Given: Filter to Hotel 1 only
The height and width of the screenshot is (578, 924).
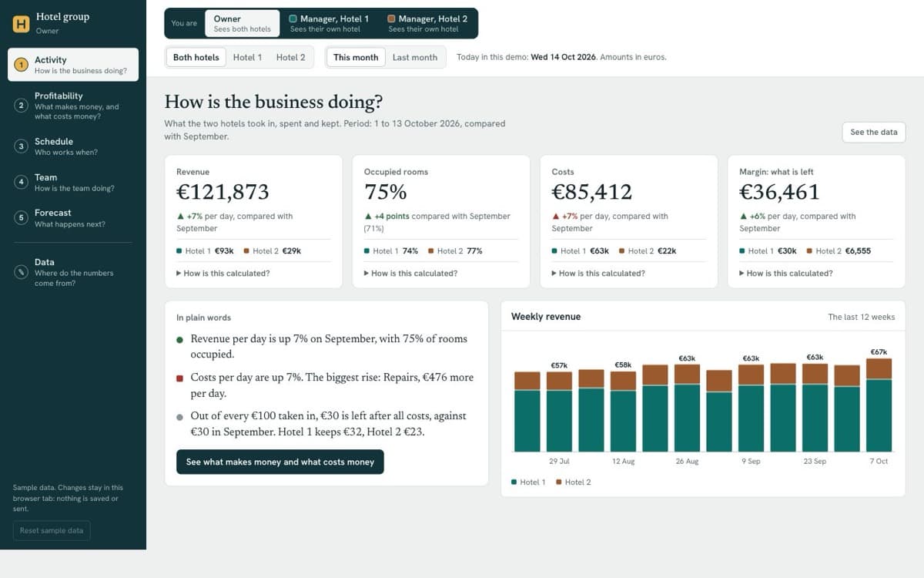Looking at the screenshot, I should pyautogui.click(x=247, y=57).
